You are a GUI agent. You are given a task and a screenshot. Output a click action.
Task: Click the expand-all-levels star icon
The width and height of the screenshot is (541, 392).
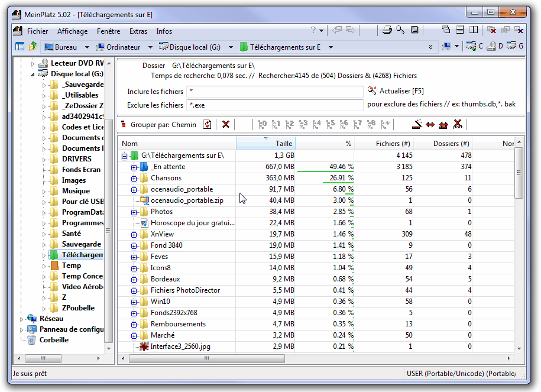[x=385, y=124]
